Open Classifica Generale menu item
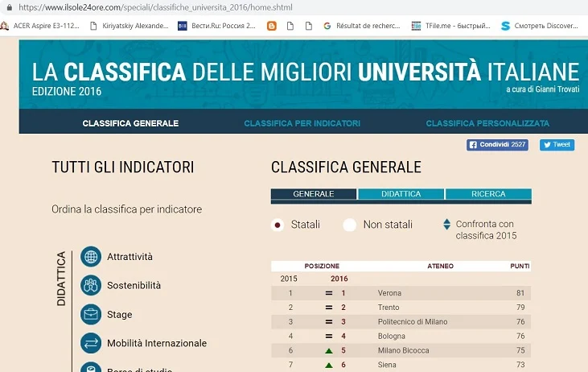Screen dimensions: 588x372 130,123
